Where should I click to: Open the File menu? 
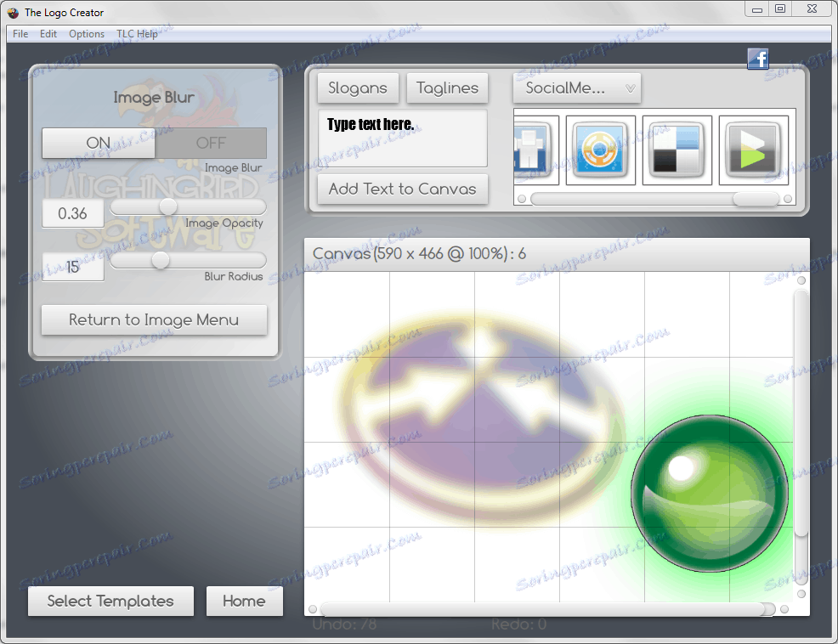click(x=20, y=34)
